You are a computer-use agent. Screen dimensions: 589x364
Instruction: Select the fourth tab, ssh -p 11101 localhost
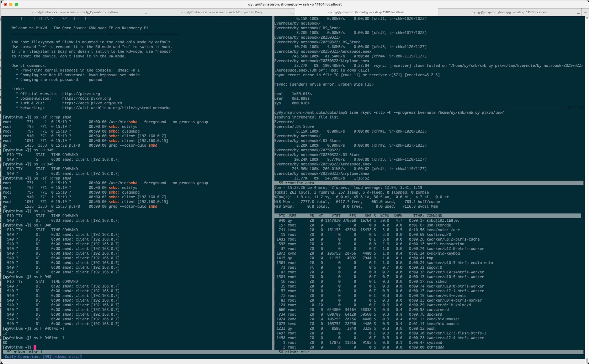(x=509, y=12)
